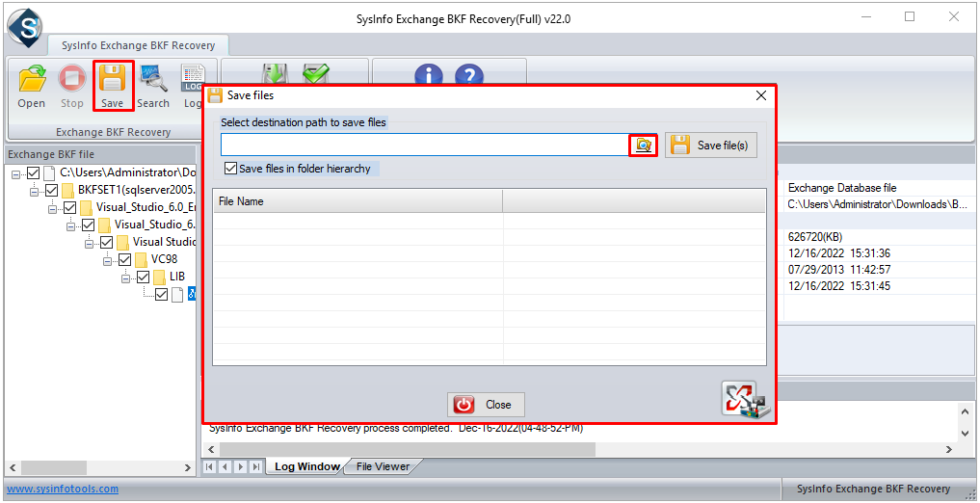980x503 pixels.
Task: Select the VC98 tree item label
Action: pos(163,259)
